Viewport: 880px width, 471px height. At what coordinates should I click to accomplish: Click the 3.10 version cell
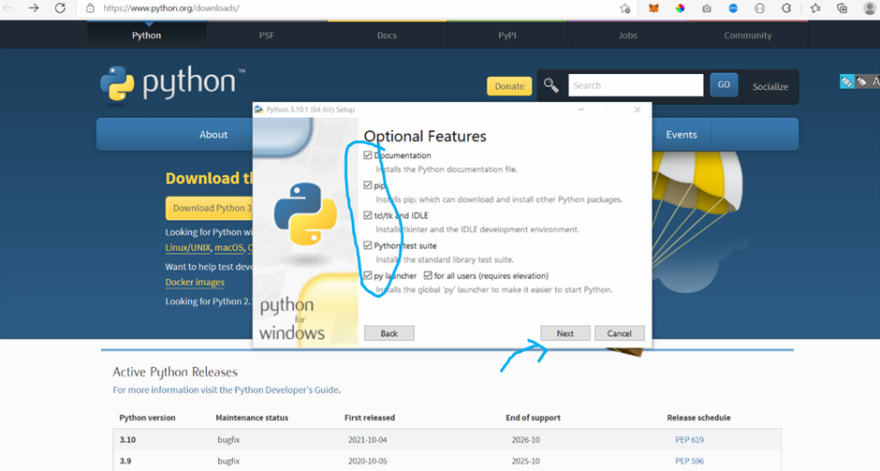point(128,440)
